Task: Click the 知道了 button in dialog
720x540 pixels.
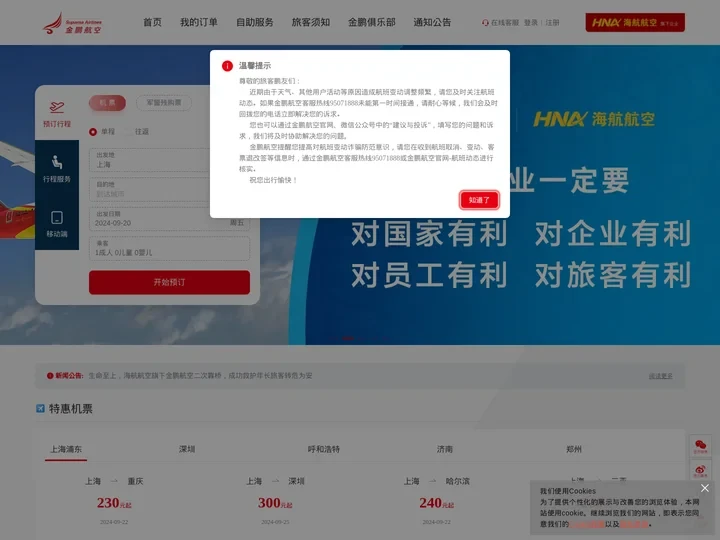Action: click(479, 200)
